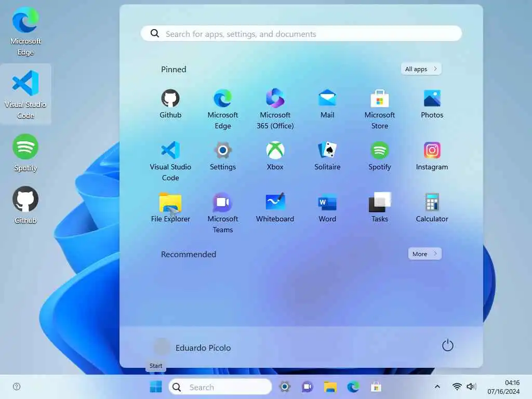Open the power options button
Screen dimensions: 532x399
pos(447,345)
